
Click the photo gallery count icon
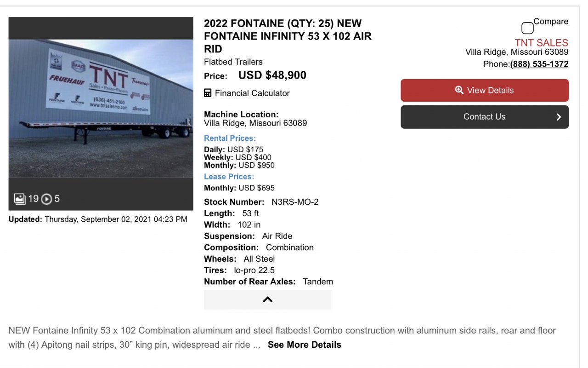[x=20, y=199]
